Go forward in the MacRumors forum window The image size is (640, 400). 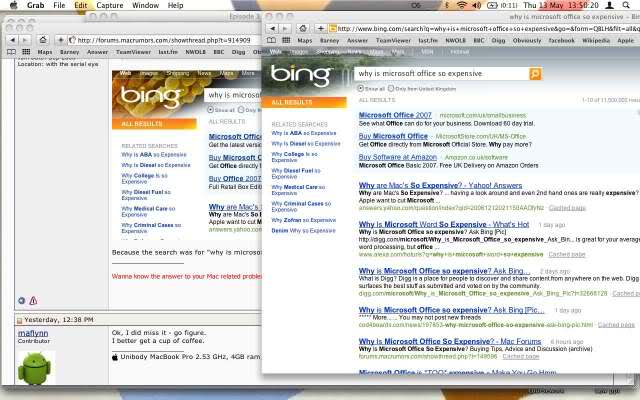tap(25, 40)
